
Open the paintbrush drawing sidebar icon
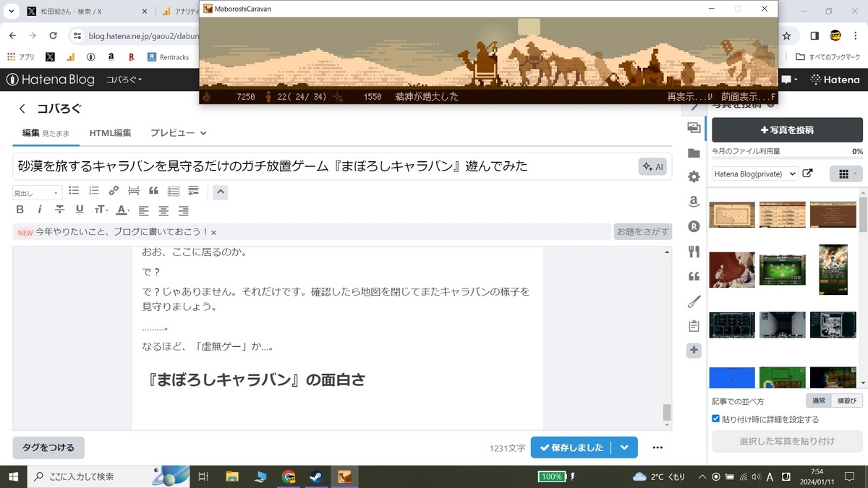coord(694,301)
